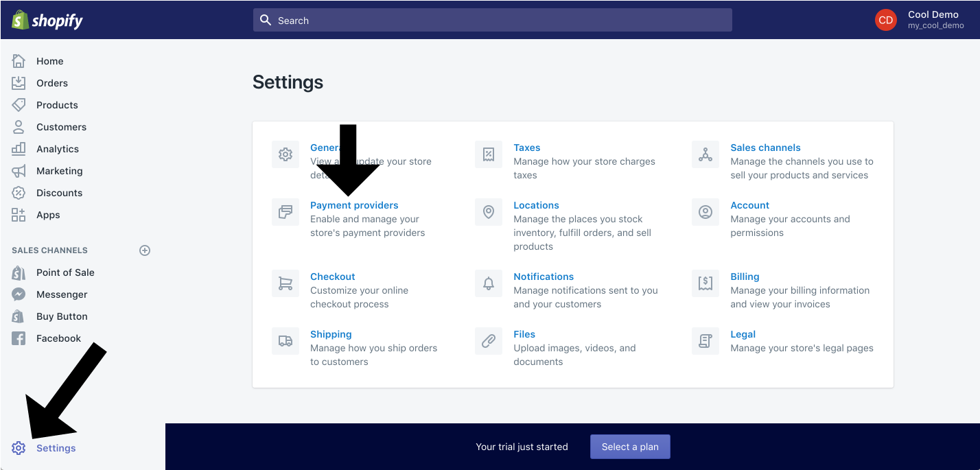The height and width of the screenshot is (470, 980).
Task: Click the Orders inbox icon
Action: pos(19,83)
